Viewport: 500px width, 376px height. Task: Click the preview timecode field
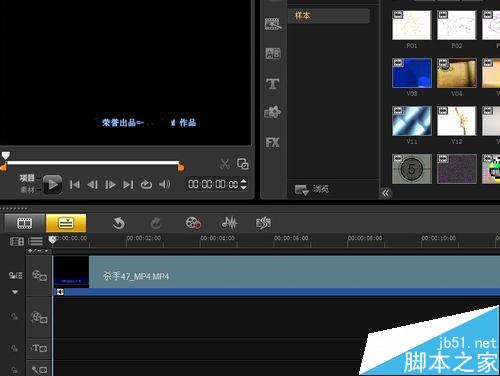[x=213, y=184]
